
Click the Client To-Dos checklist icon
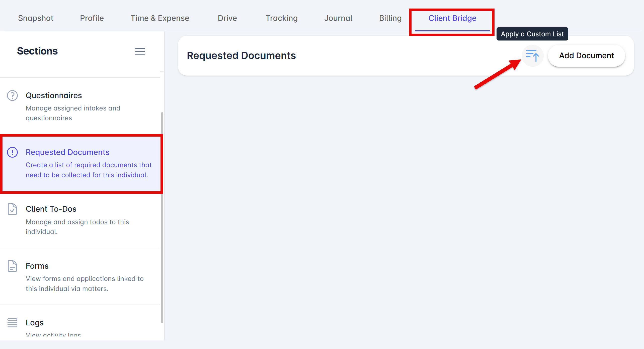(12, 209)
